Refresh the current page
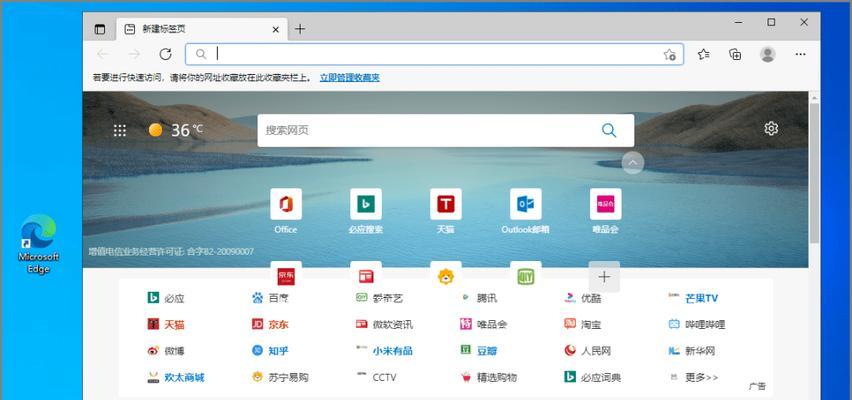Screen dimensions: 852x400 (x=166, y=54)
